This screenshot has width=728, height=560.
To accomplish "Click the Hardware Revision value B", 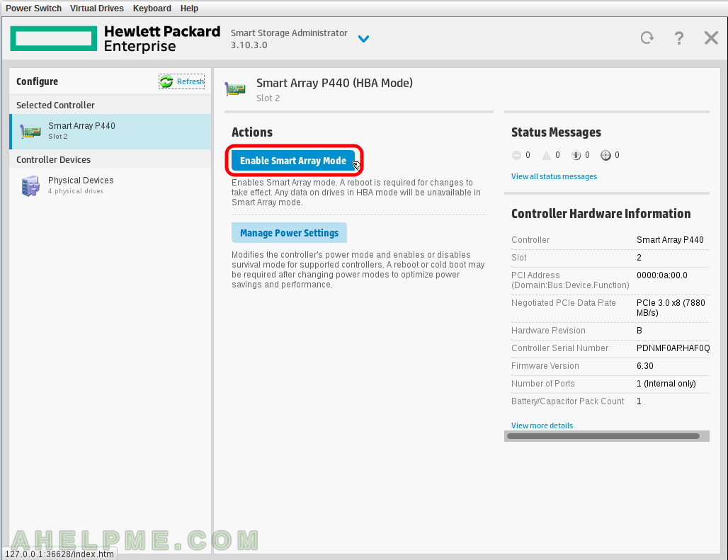I will click(639, 331).
